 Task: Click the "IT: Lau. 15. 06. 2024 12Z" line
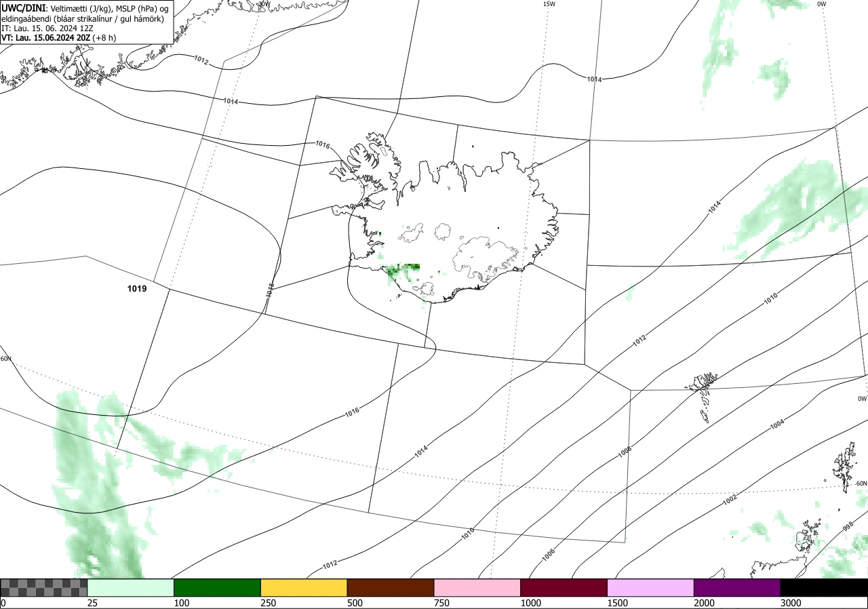coord(47,28)
